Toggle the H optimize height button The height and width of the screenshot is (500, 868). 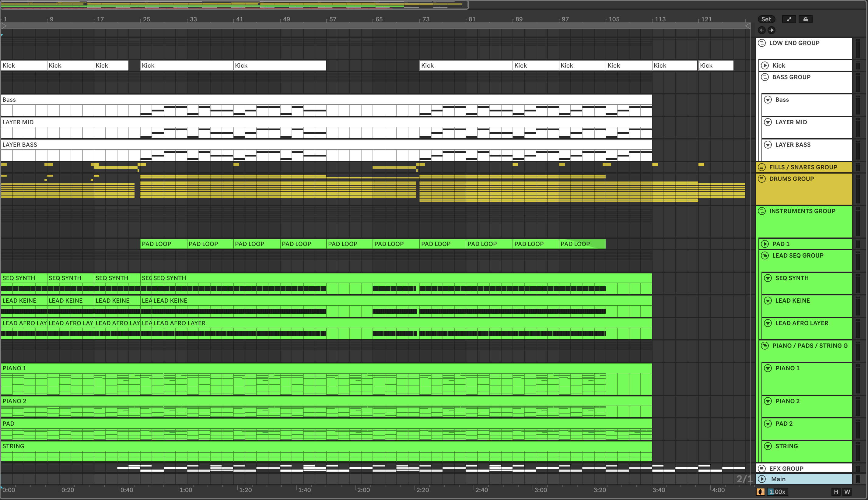[836, 492]
